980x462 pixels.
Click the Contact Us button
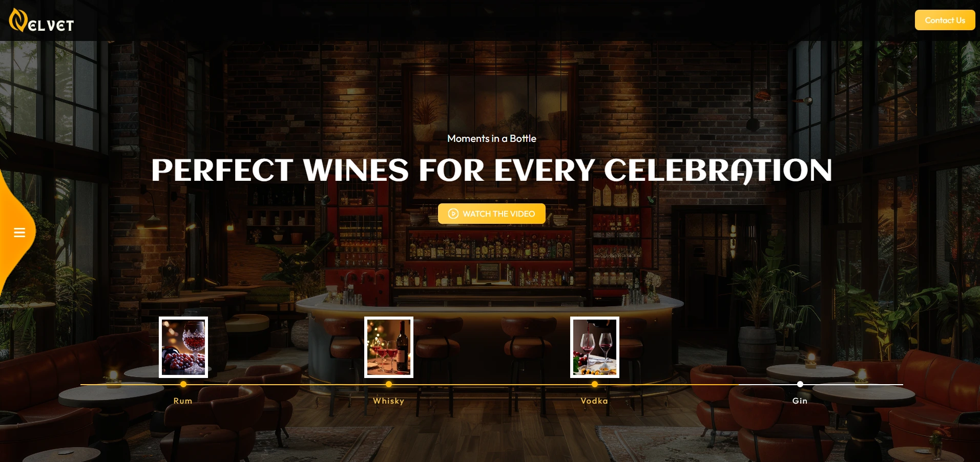tap(945, 20)
